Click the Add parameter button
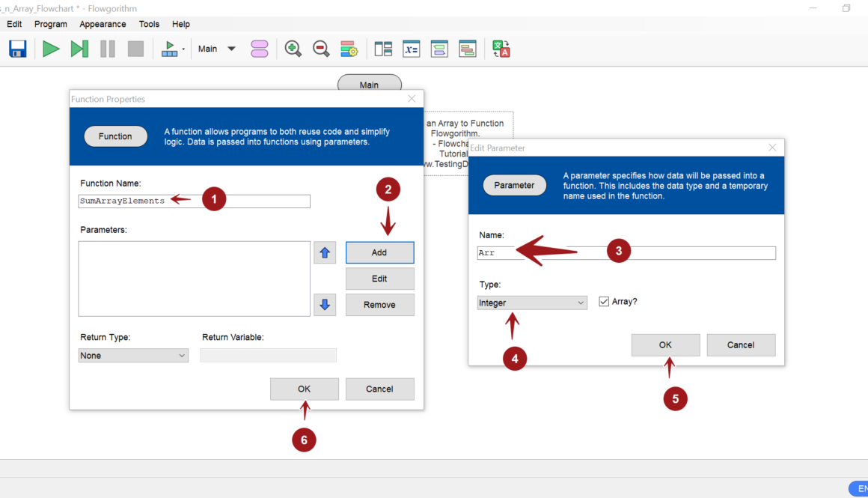Screen dimensions: 868x498 [379, 253]
